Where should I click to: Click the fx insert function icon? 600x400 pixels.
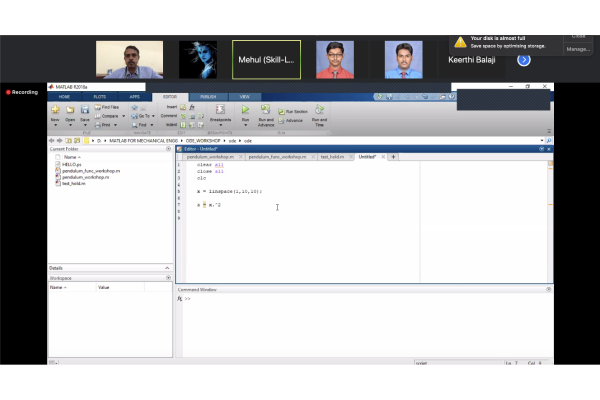click(x=192, y=107)
